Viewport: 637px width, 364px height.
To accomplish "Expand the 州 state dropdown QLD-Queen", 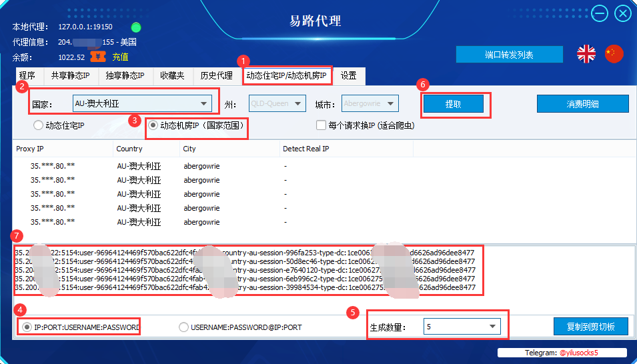I will (x=277, y=103).
